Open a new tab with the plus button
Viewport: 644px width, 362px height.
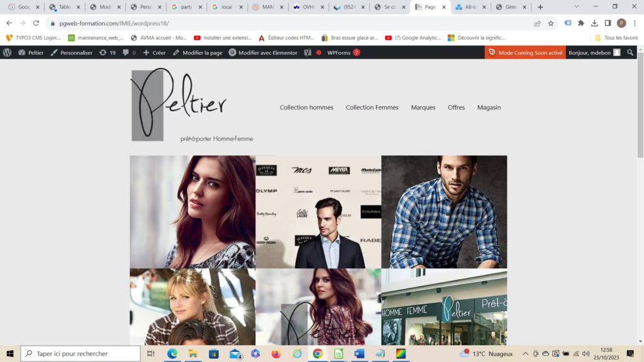[x=540, y=7]
